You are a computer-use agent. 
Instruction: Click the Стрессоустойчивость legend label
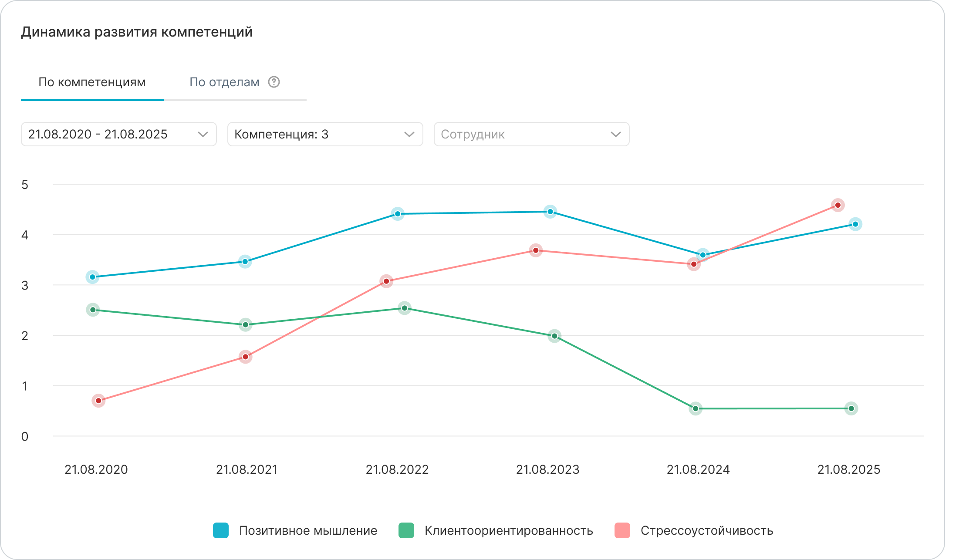coord(707,530)
